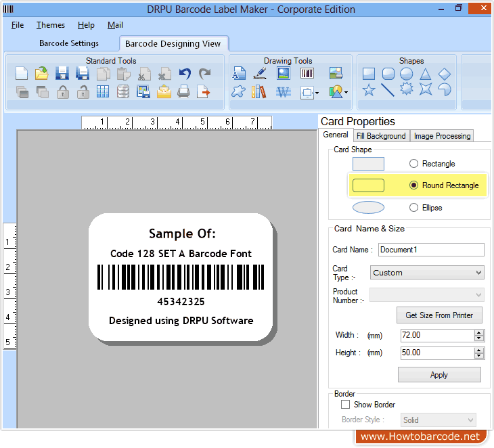Screen dimensions: 494x448
Task: Click the gray Redo arrow icon
Action: click(205, 74)
